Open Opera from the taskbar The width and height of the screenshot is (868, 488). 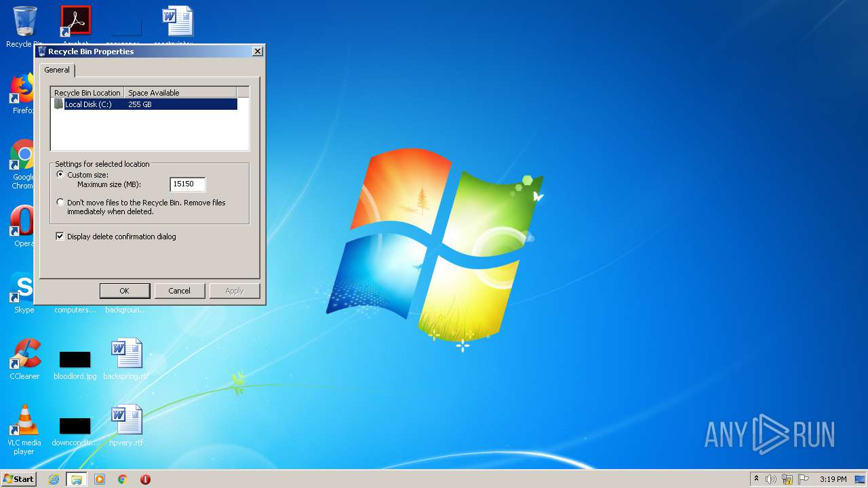pos(145,479)
